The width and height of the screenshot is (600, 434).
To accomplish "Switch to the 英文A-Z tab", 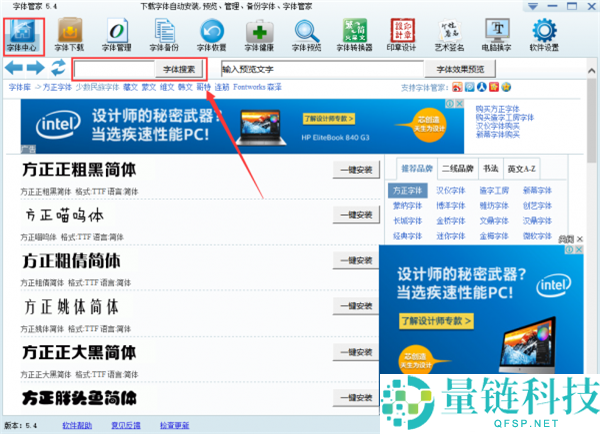I will tap(522, 168).
